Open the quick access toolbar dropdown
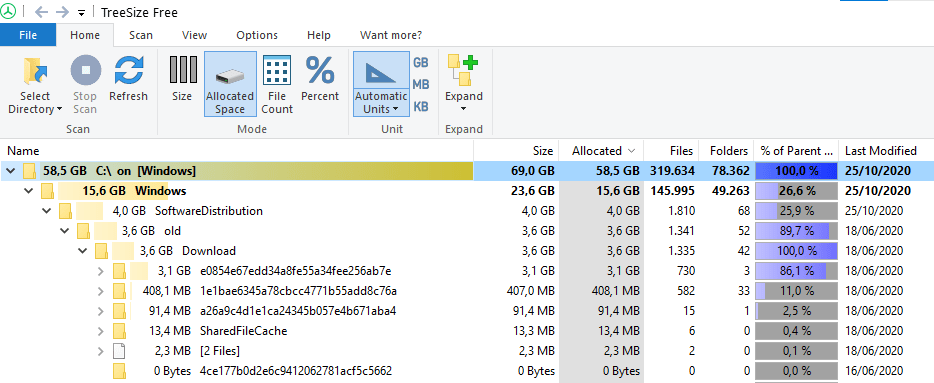Image resolution: width=934 pixels, height=383 pixels. [82, 13]
